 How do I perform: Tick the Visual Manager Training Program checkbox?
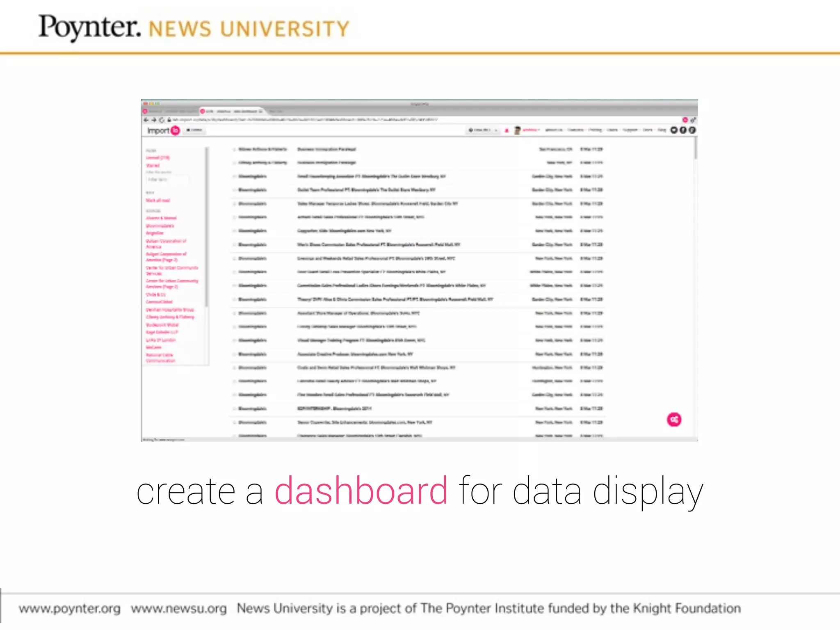click(234, 340)
